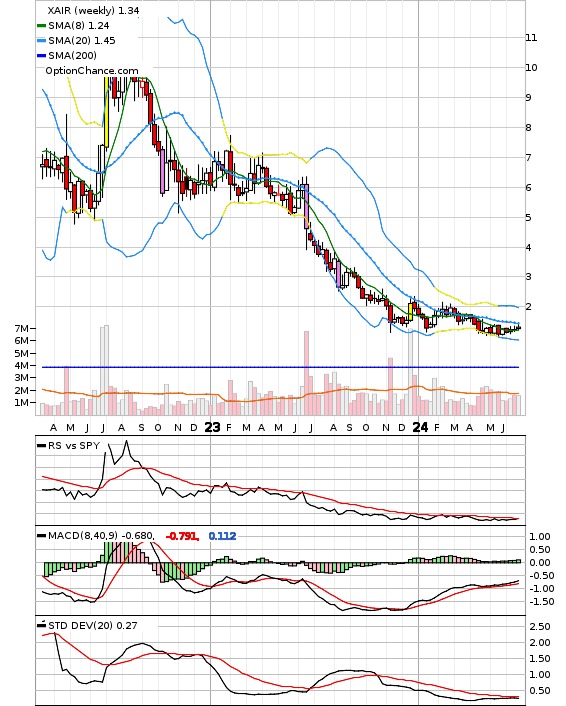The width and height of the screenshot is (566, 706).
Task: Click the red MACD signal value -0.791
Action: tap(182, 536)
